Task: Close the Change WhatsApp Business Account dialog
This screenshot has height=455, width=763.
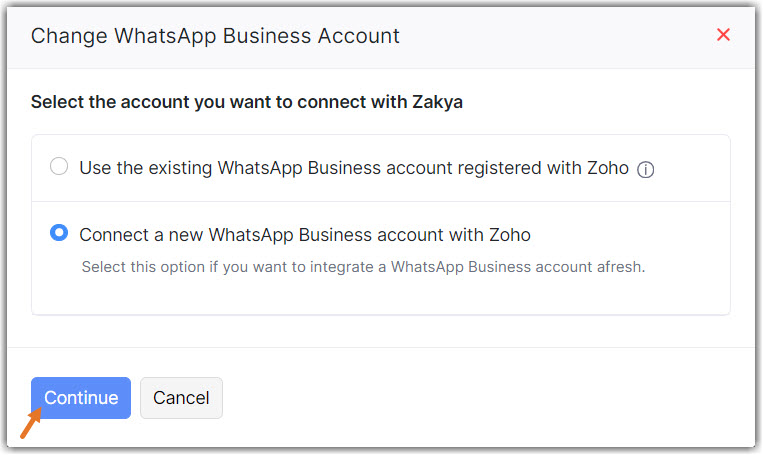Action: coord(724,35)
